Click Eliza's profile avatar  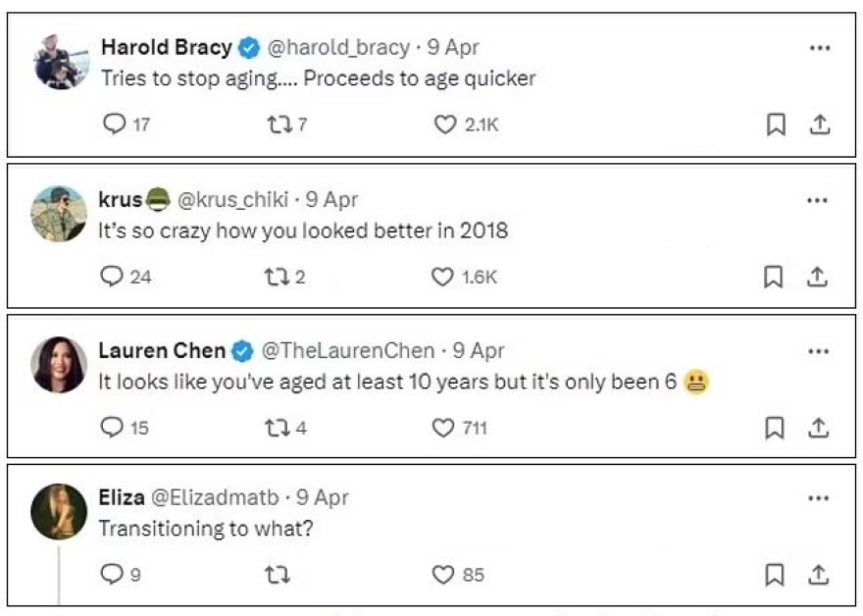pyautogui.click(x=59, y=512)
